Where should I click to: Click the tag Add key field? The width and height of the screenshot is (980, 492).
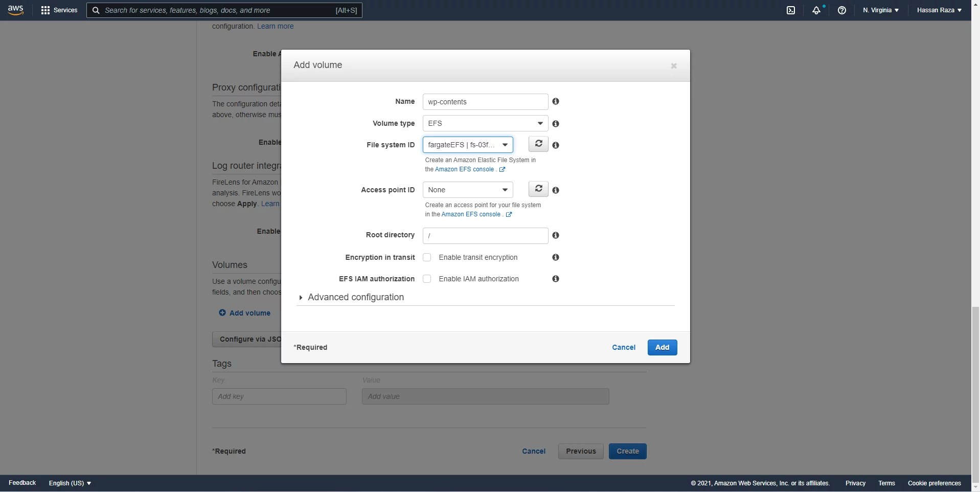click(x=279, y=396)
